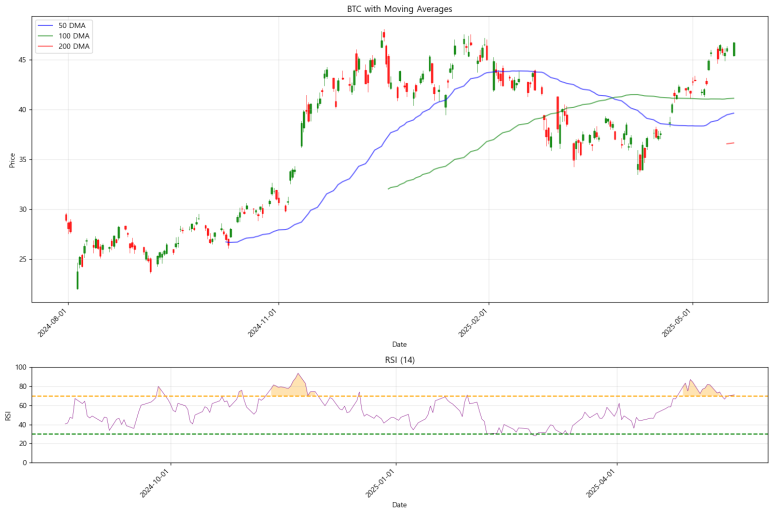
Task: Click the 'BTC with Moving Averages' chart title
Action: click(x=399, y=9)
